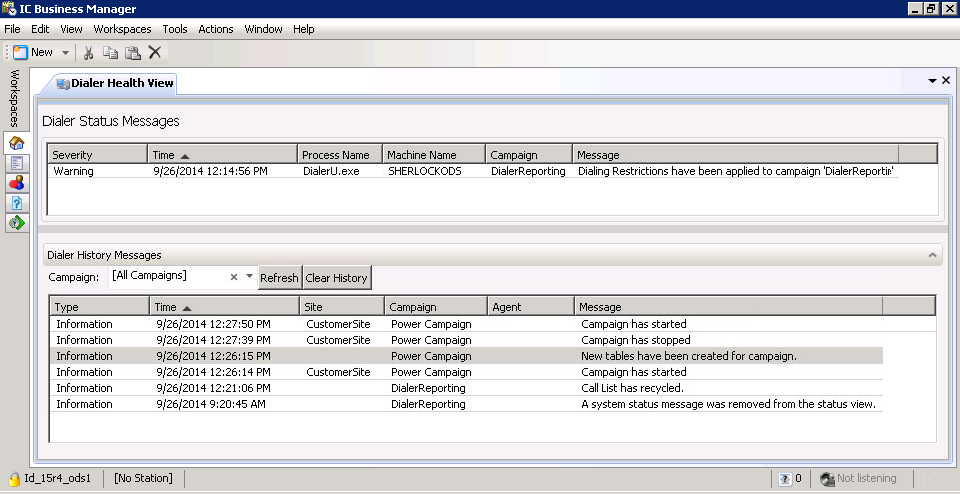Switch to the Dialer Health View tab
Image resolution: width=960 pixels, height=494 pixels.
point(115,83)
